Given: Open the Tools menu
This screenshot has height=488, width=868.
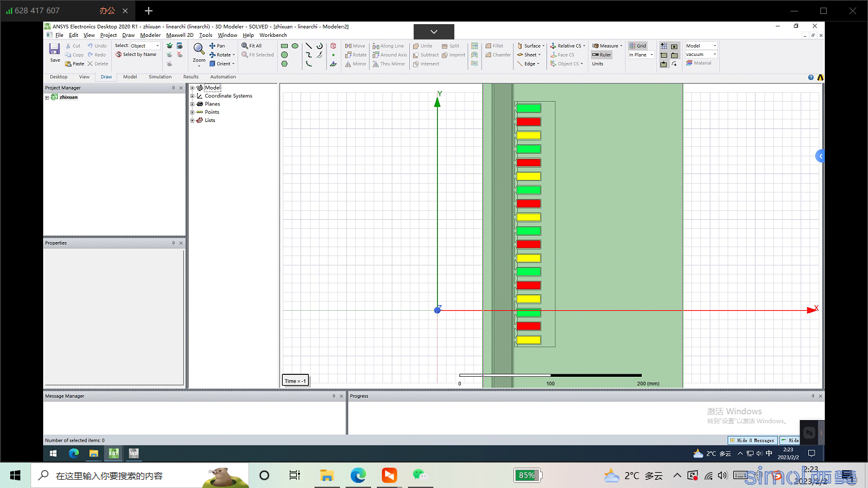Looking at the screenshot, I should pos(206,35).
